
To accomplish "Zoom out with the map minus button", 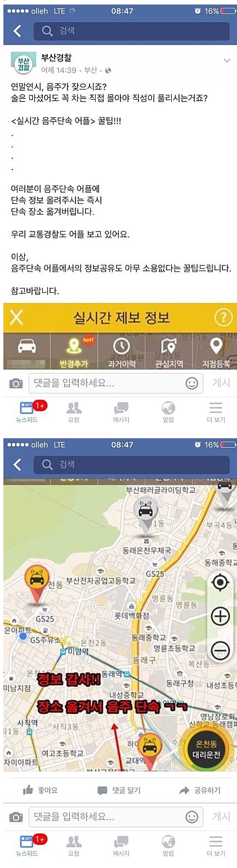I will pos(220,651).
